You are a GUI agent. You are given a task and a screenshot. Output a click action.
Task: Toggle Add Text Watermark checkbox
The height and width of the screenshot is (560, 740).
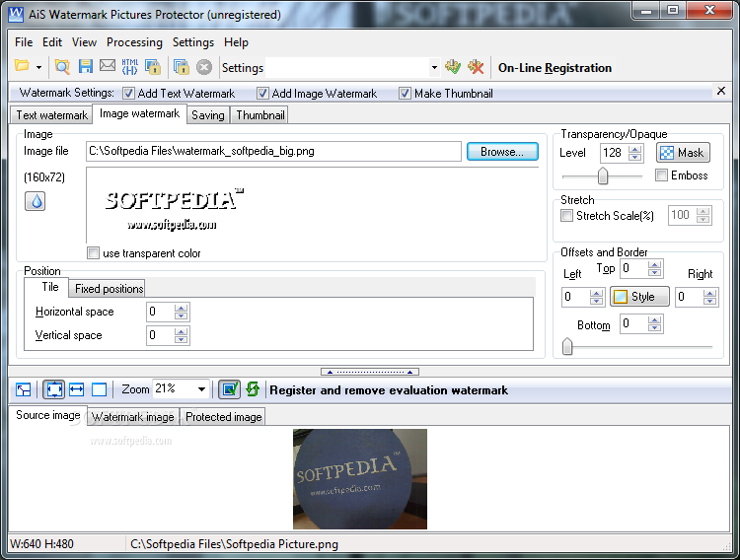pos(128,94)
